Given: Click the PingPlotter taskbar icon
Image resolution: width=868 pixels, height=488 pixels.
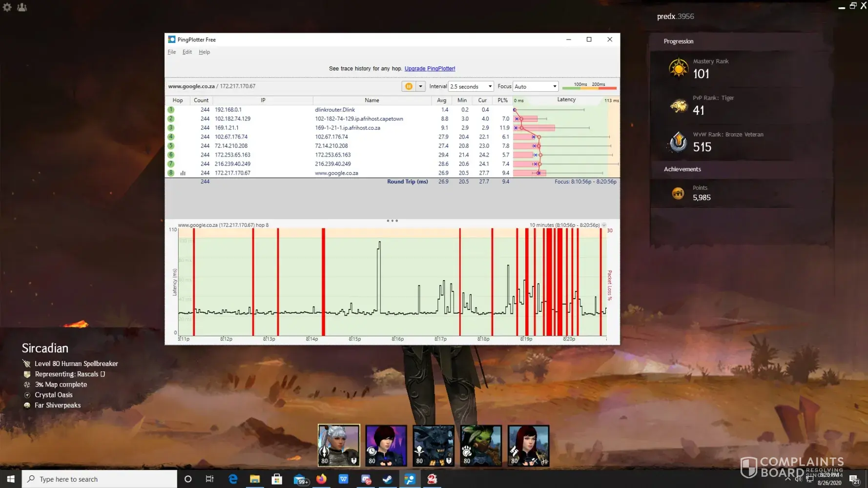Looking at the screenshot, I should 410,479.
